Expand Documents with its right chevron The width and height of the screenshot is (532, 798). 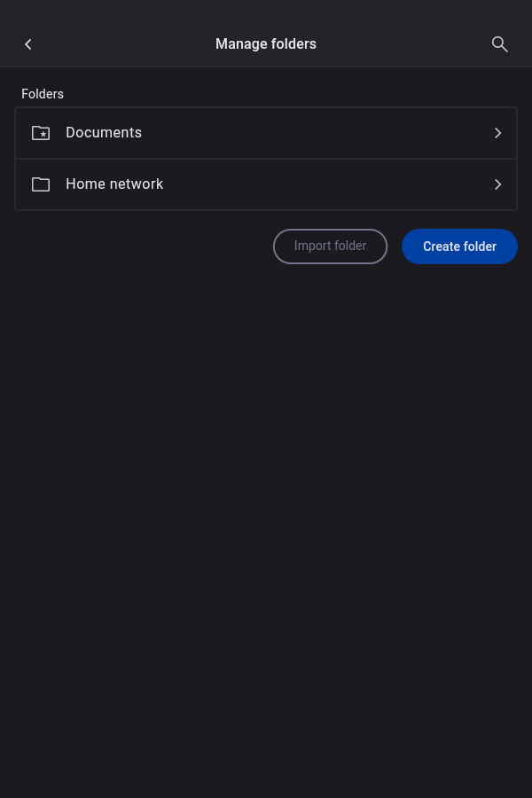pyautogui.click(x=497, y=133)
